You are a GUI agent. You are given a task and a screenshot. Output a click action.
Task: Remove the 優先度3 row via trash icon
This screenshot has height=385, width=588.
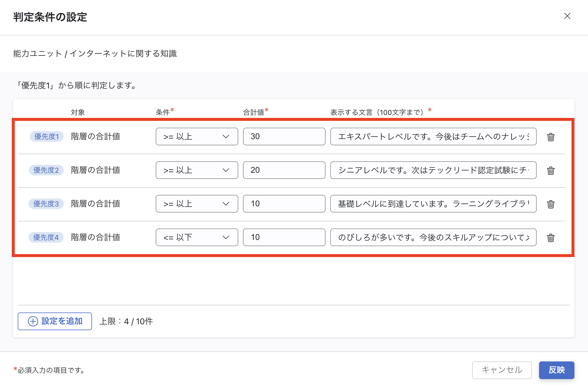[x=551, y=204]
